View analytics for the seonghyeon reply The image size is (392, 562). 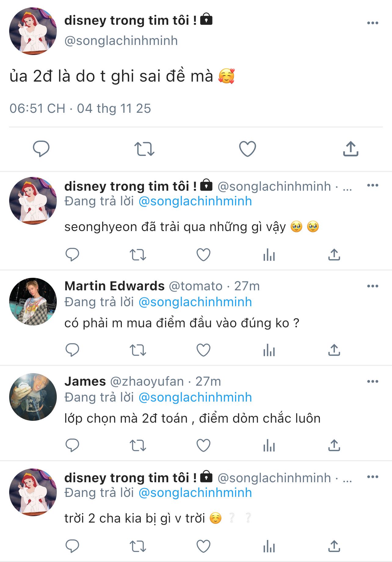(269, 255)
